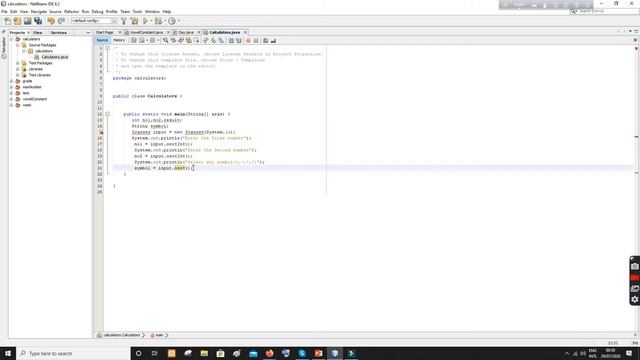Image resolution: width=640 pixels, height=360 pixels.
Task: Expand the Libraries node
Action: click(18, 69)
